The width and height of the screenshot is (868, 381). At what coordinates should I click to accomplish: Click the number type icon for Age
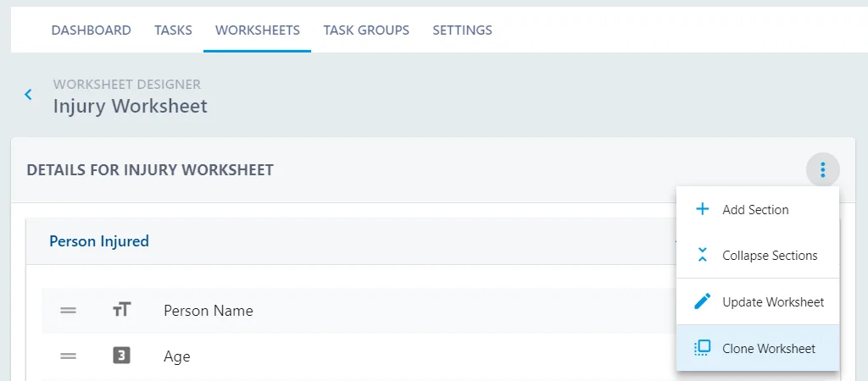coord(121,356)
